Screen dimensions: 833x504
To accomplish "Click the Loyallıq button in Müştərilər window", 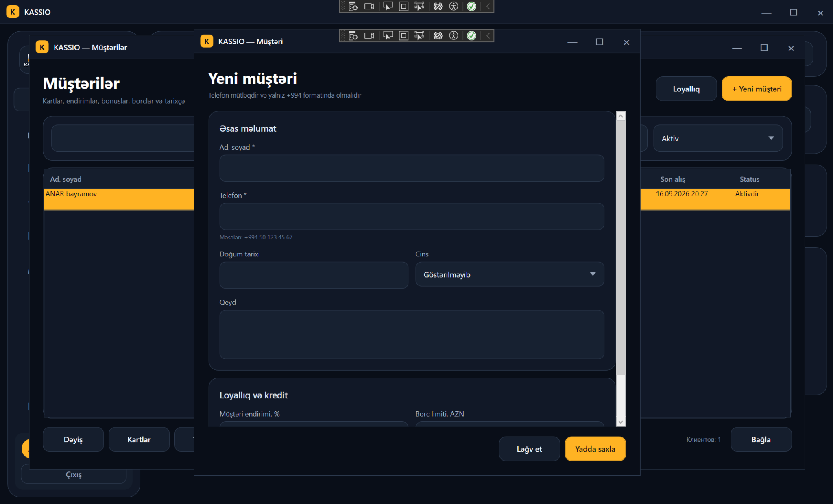I will pos(686,89).
